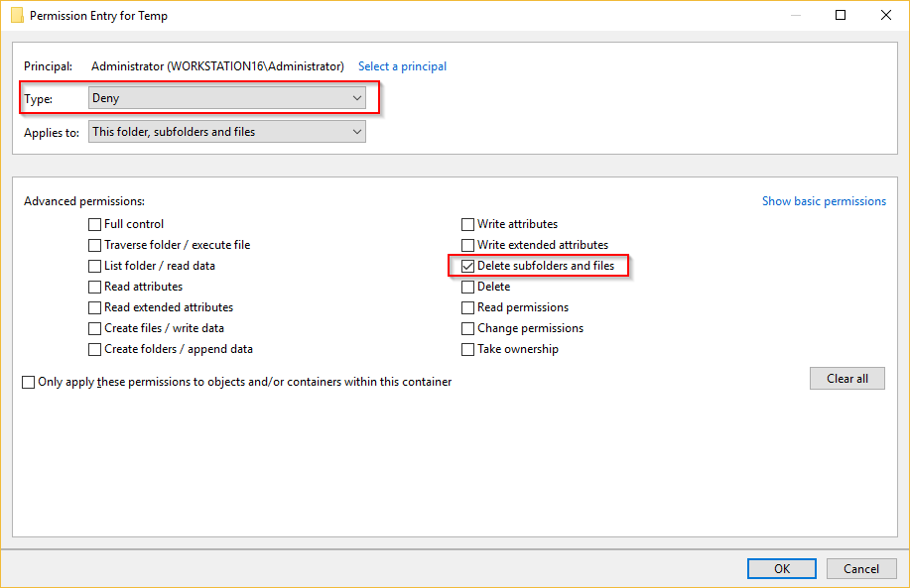Check Write extended attributes
The width and height of the screenshot is (910, 588).
pyautogui.click(x=467, y=245)
